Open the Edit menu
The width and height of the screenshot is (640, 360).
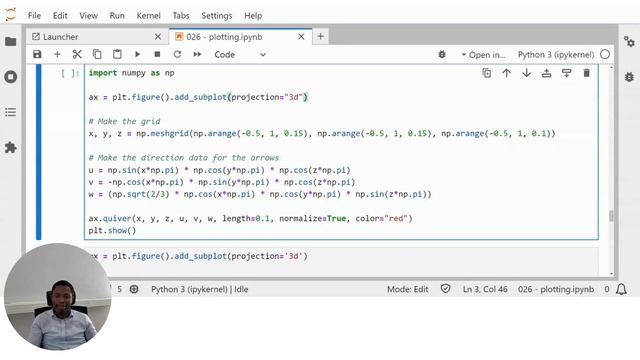point(60,16)
